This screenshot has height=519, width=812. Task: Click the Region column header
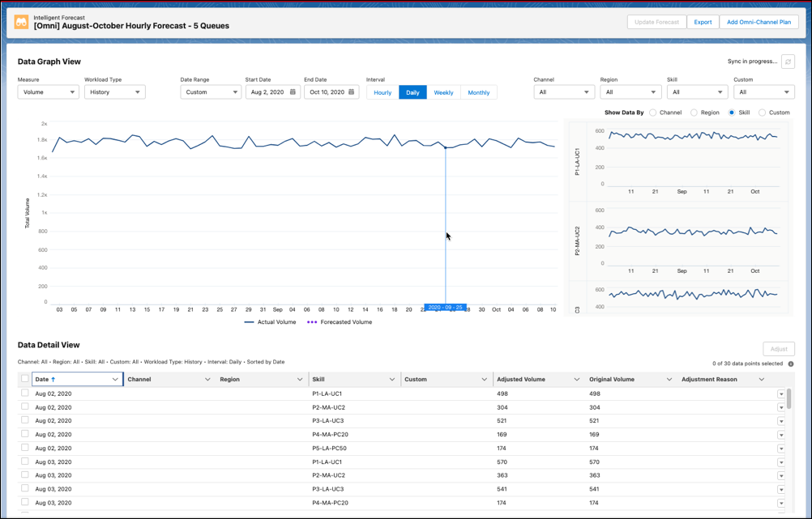pos(262,379)
